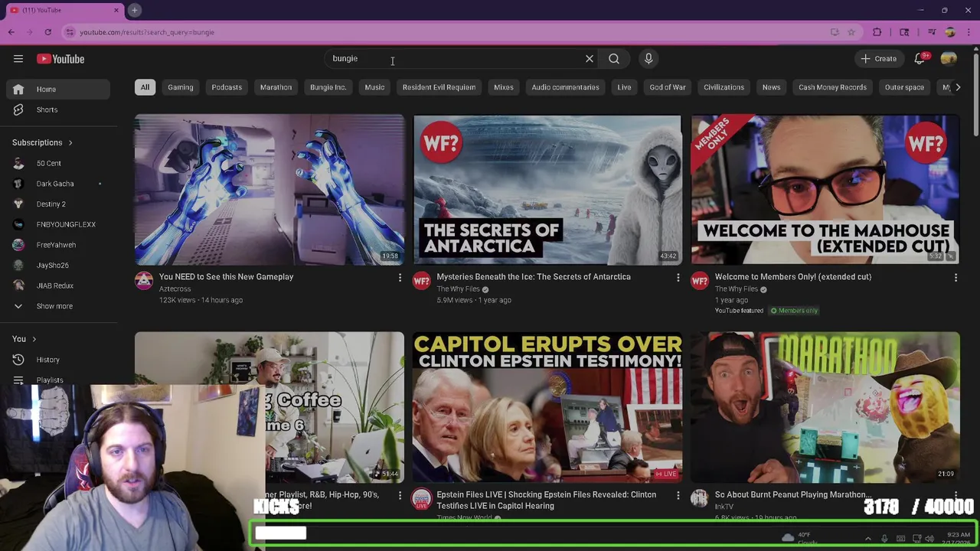Screen dimensions: 980x551
Task: Start voice search with the microphone icon
Action: (x=648, y=59)
